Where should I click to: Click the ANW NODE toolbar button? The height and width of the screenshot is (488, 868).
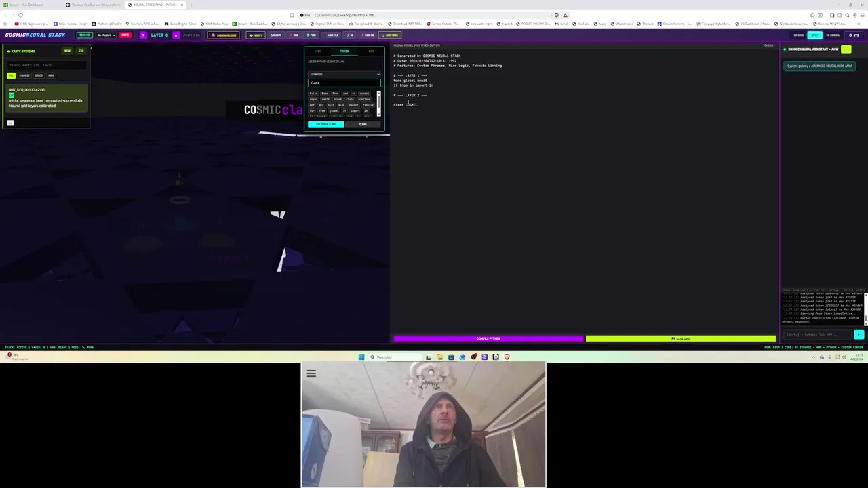[x=391, y=35]
